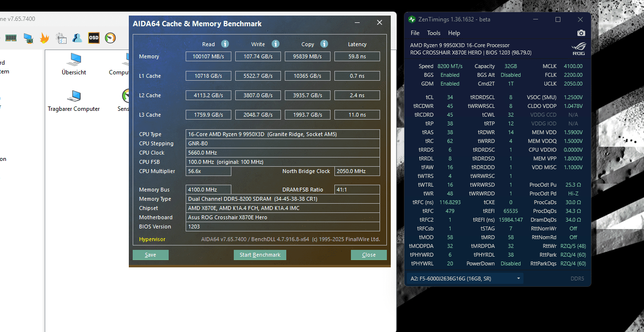Click the tREFI value 65535
Screen dimensions: 644x332
click(x=511, y=211)
